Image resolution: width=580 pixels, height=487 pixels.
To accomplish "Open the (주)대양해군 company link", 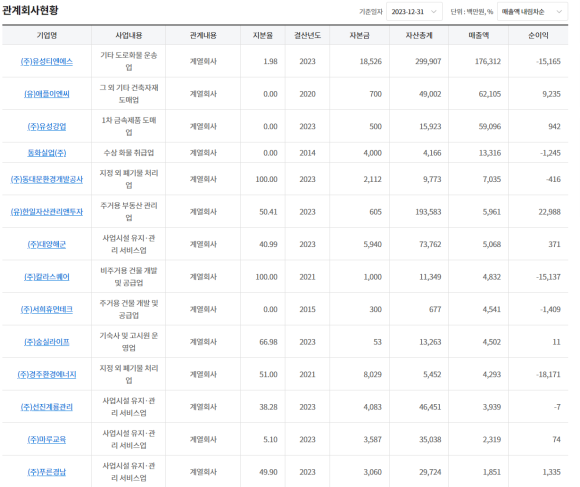I will pos(47,244).
